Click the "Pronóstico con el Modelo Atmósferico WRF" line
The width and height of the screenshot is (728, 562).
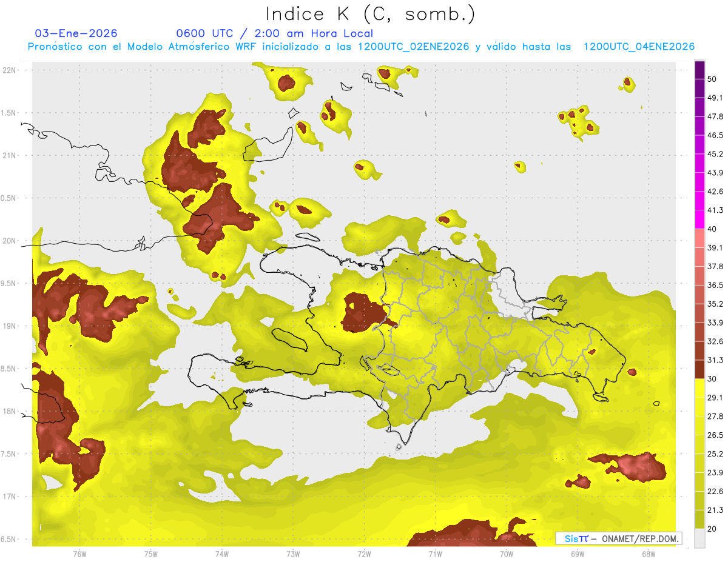(362, 47)
